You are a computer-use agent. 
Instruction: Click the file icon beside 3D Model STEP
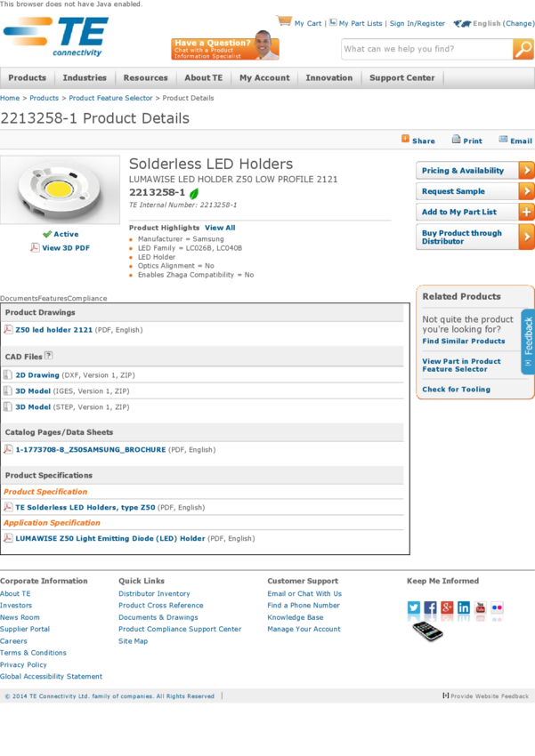(x=8, y=406)
